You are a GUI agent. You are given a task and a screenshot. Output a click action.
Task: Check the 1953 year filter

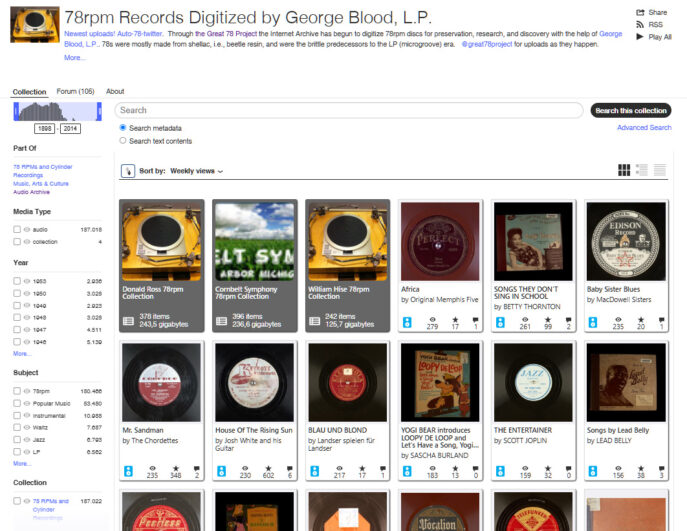coord(17,281)
